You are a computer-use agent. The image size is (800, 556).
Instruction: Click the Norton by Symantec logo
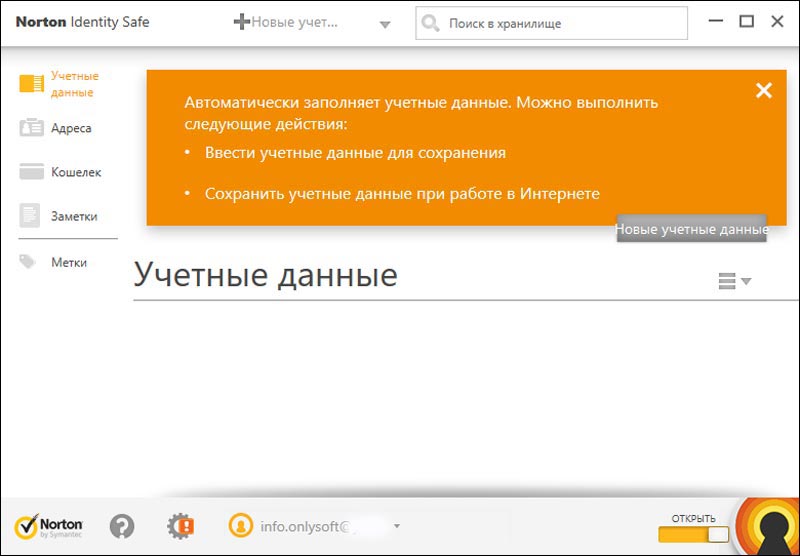[48, 526]
